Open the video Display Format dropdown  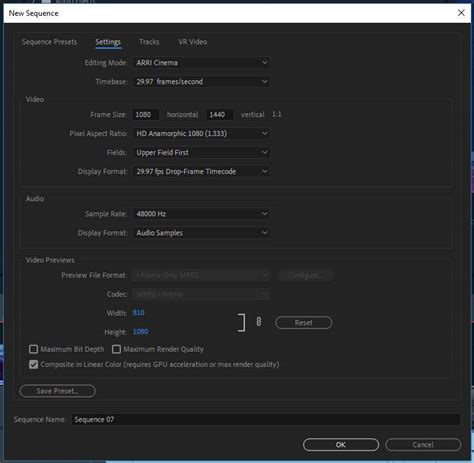click(x=201, y=172)
